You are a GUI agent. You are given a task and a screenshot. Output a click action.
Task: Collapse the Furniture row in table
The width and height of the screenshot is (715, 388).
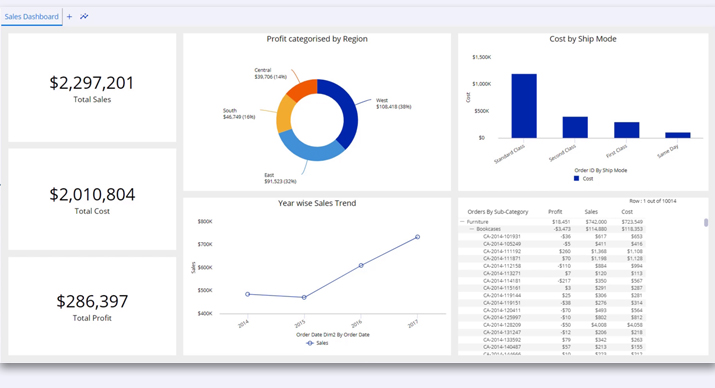[462, 222]
